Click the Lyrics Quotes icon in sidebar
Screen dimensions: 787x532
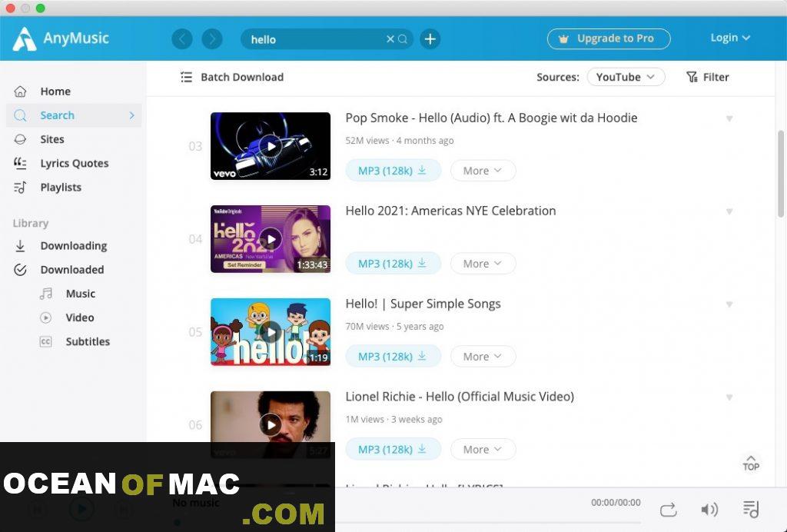point(20,163)
